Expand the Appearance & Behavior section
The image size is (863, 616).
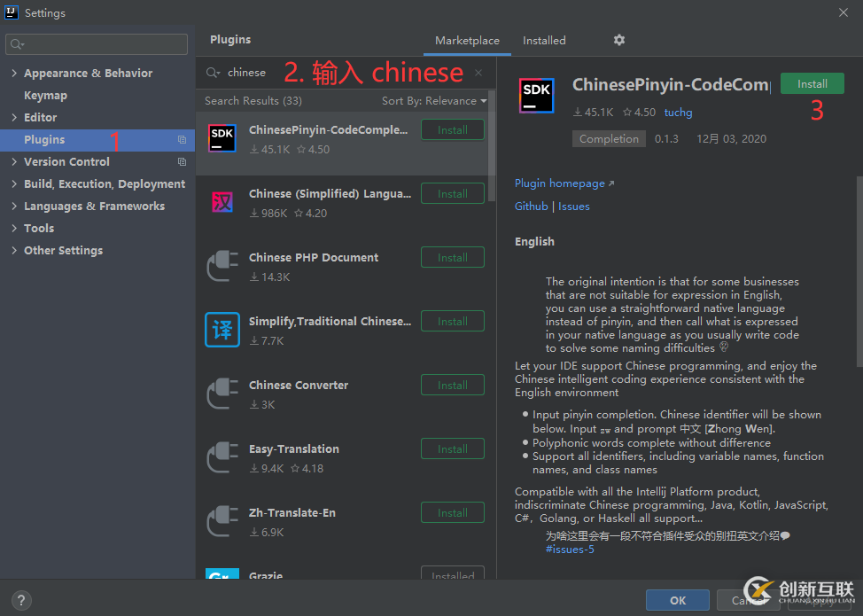coord(14,74)
